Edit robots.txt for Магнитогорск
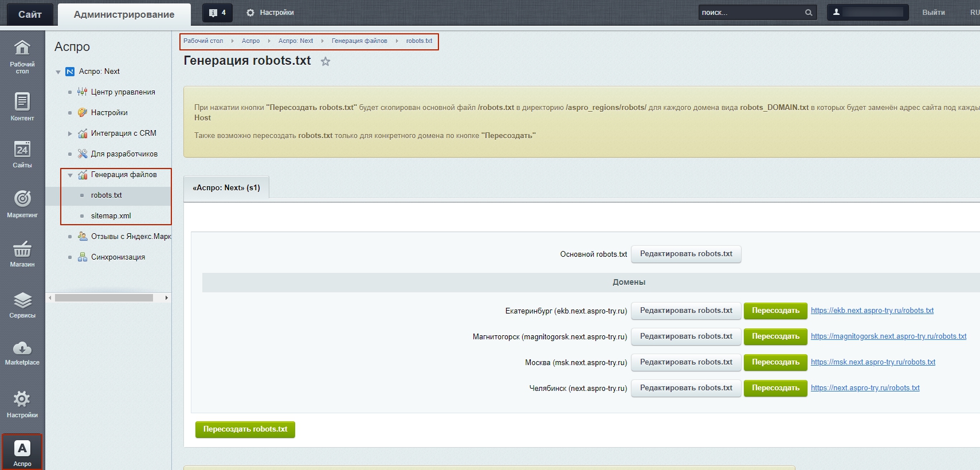Image resolution: width=980 pixels, height=470 pixels. tap(686, 336)
